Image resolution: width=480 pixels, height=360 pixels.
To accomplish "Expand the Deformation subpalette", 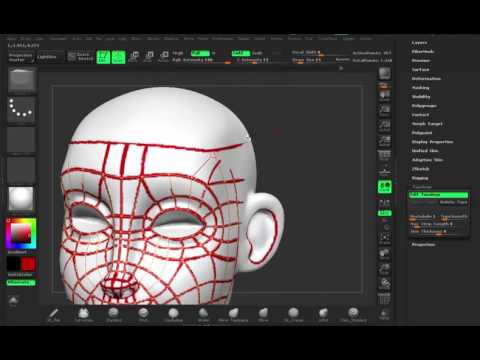I will point(426,79).
